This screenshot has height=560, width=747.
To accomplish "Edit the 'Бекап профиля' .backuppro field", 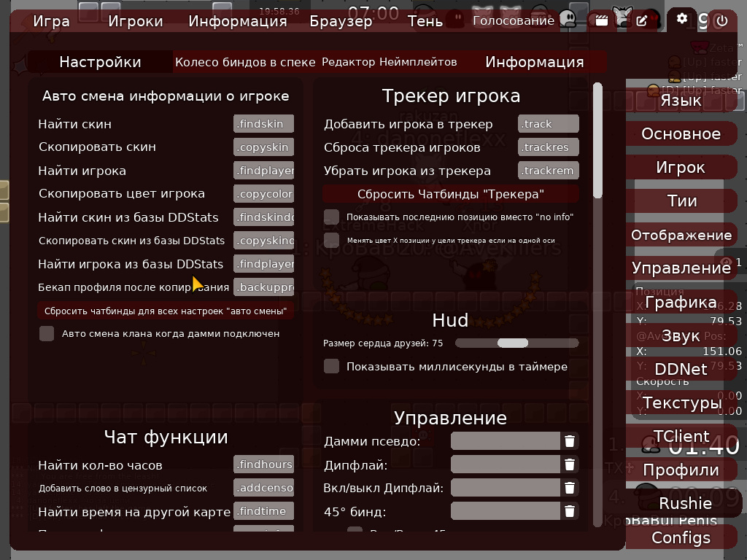I will pos(263,287).
